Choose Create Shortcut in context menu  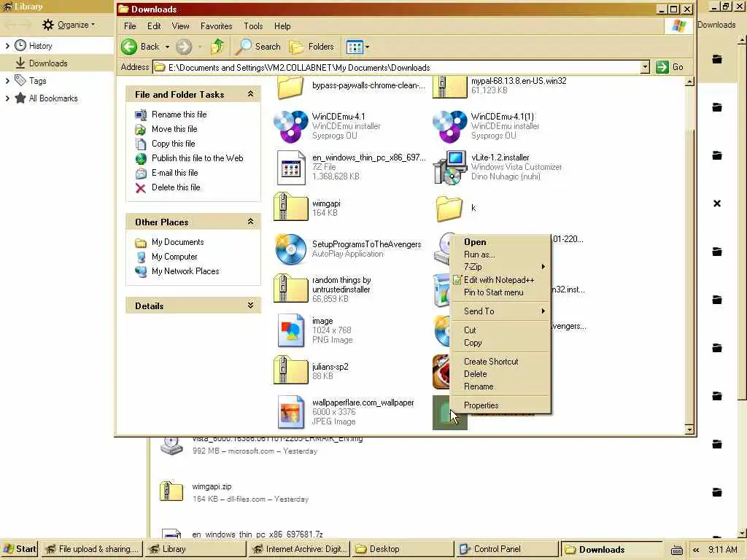[x=500, y=362]
